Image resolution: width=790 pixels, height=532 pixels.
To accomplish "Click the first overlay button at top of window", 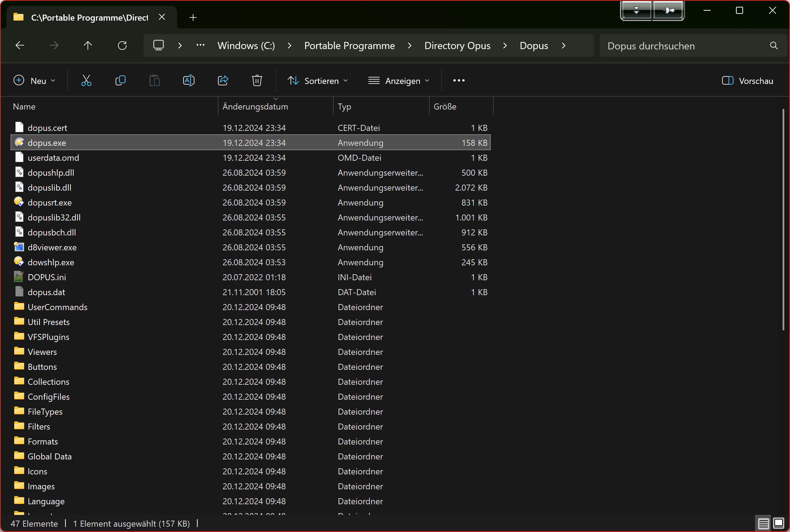I will (x=636, y=11).
